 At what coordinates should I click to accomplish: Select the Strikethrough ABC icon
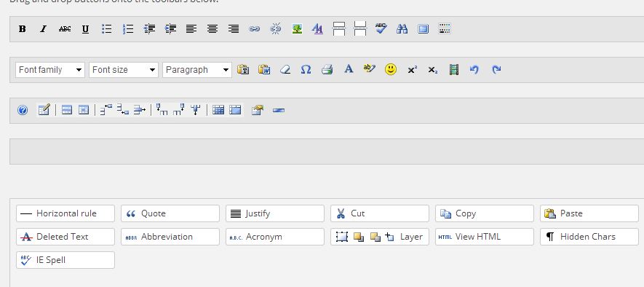point(65,29)
